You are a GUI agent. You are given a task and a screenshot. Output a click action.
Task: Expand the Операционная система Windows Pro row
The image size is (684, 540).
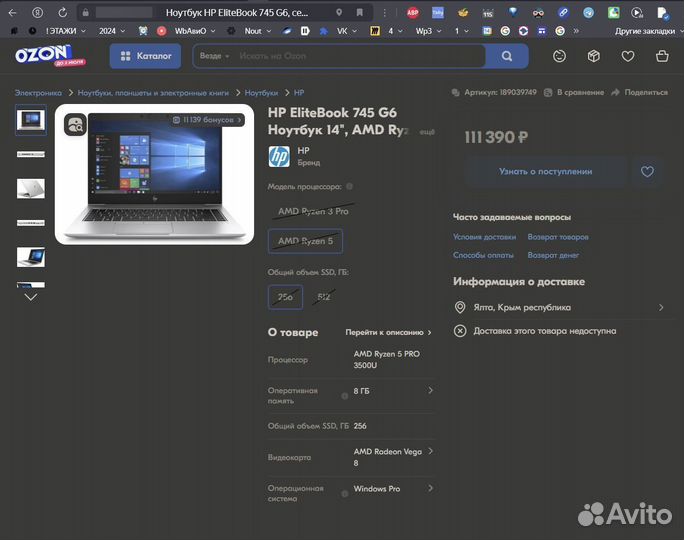pos(351,493)
